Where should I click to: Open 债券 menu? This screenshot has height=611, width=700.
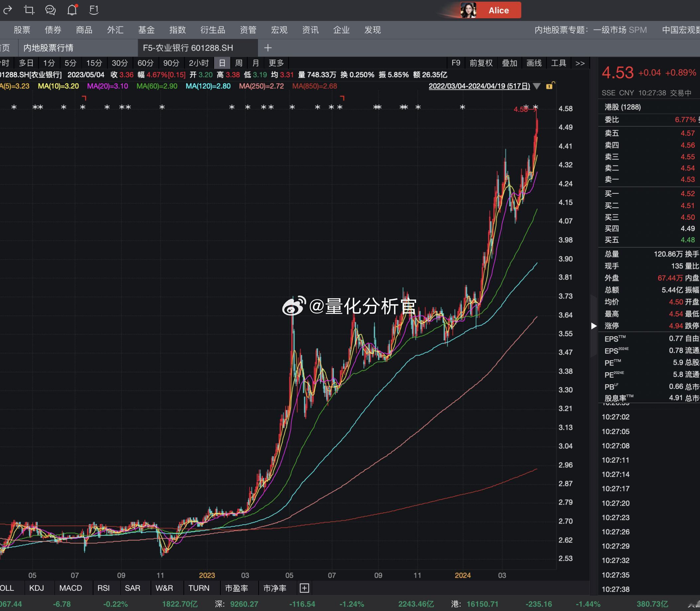tap(53, 30)
